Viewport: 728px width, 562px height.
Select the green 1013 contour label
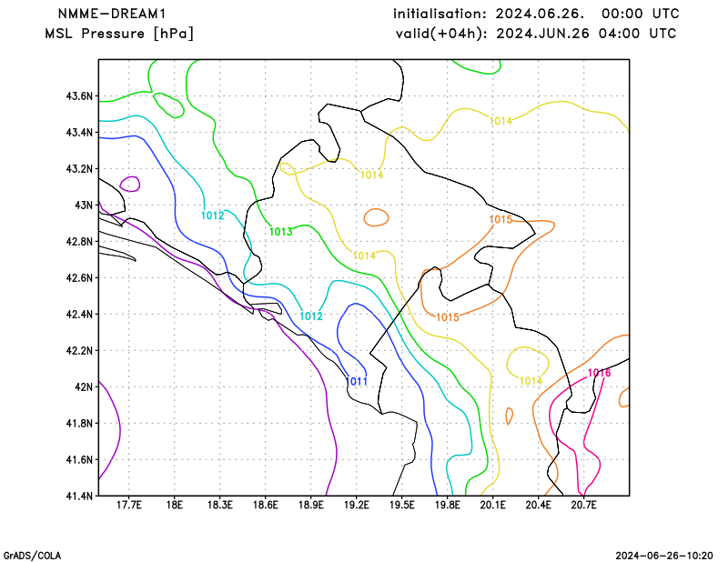click(x=281, y=232)
